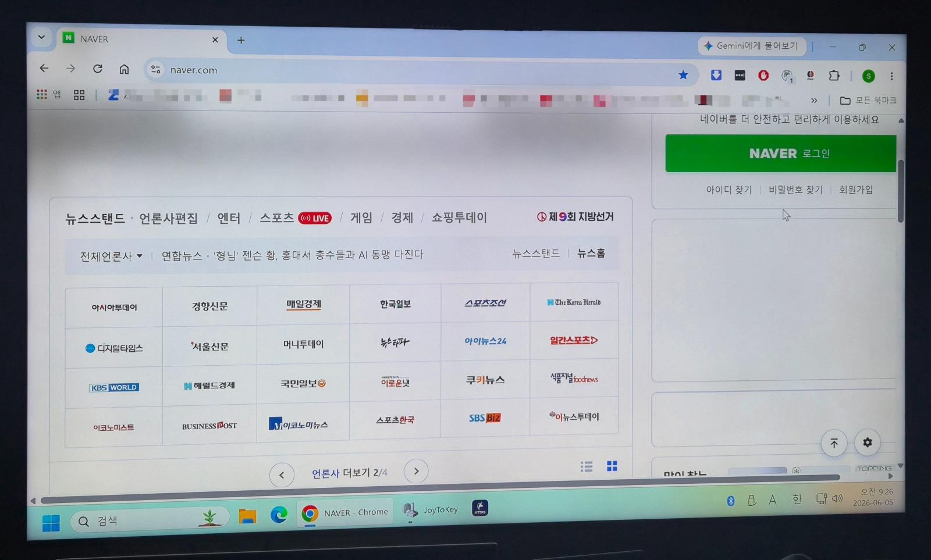The image size is (931, 560).
Task: Go back to previous page
Action: pyautogui.click(x=44, y=68)
